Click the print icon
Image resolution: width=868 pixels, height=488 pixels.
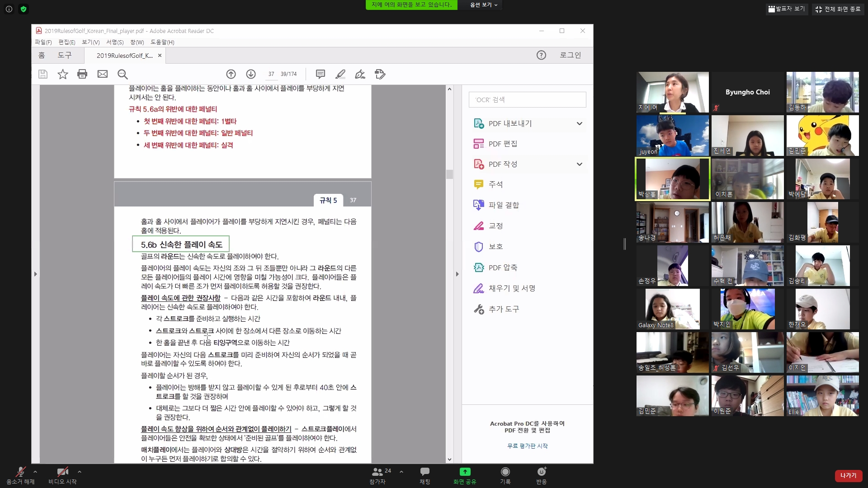pyautogui.click(x=82, y=74)
